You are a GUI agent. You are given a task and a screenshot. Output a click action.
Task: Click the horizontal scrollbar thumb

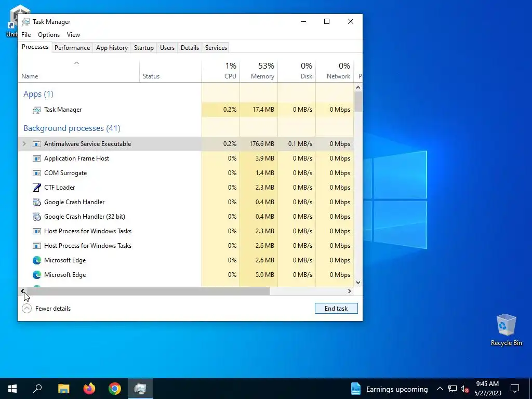148,291
